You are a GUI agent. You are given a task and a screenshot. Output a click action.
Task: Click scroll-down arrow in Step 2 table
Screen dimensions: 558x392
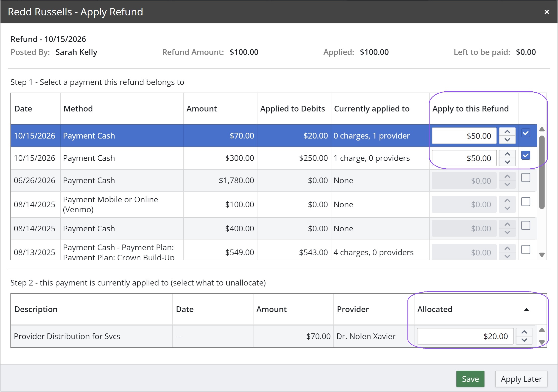click(x=542, y=342)
